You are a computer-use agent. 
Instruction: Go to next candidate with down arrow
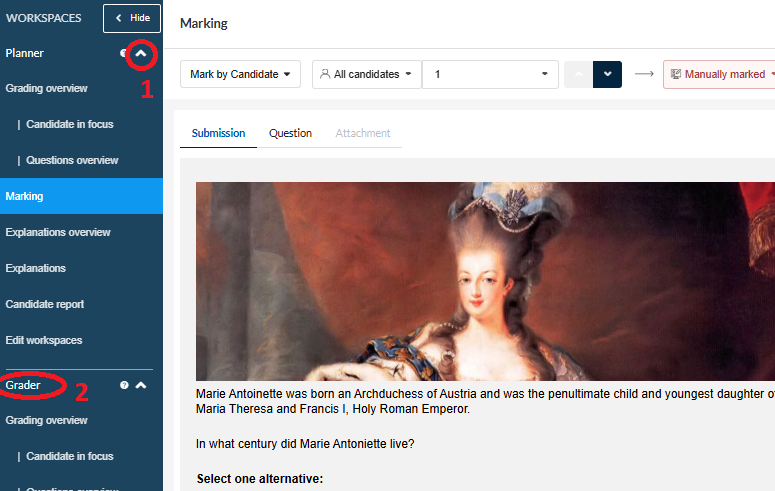pos(607,74)
